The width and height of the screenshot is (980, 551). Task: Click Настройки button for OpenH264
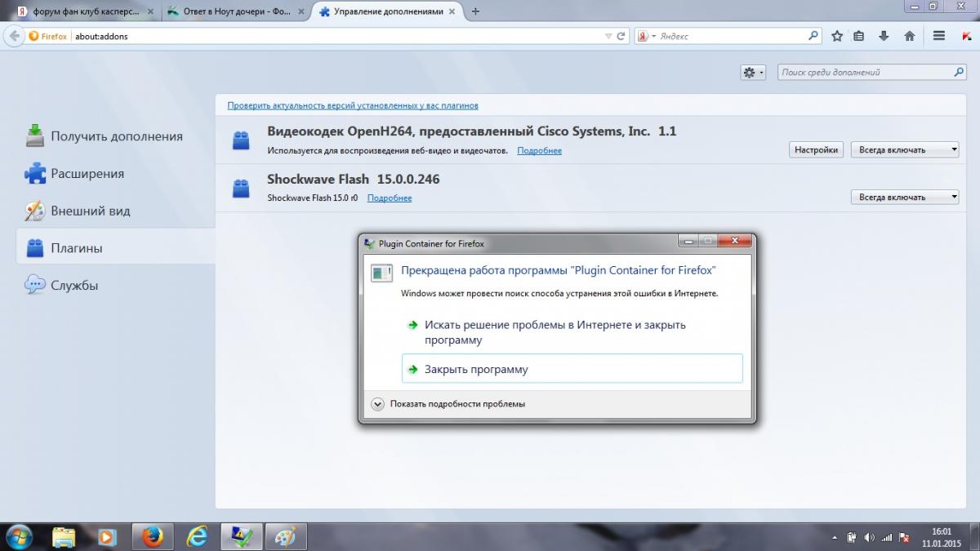(x=816, y=149)
